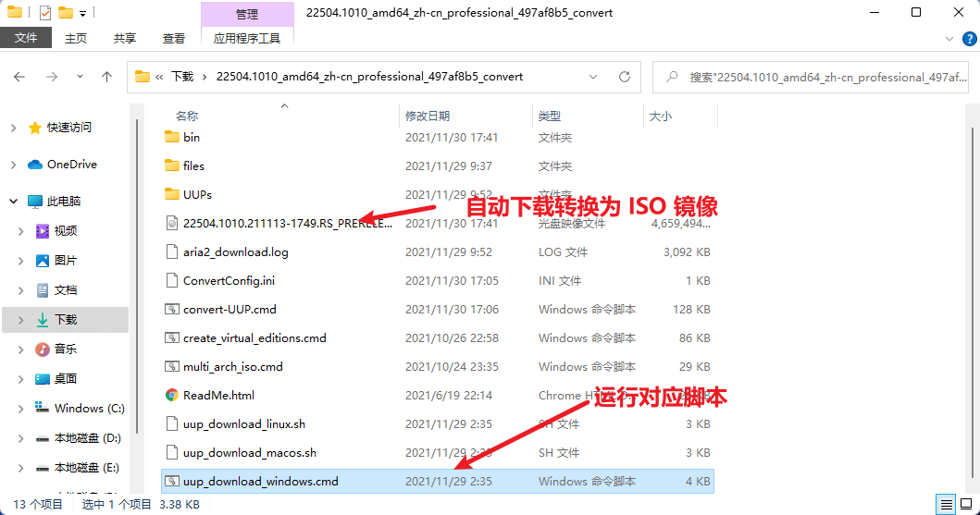The height and width of the screenshot is (515, 980).
Task: Open quick access toolbar customize dropdown
Action: tap(82, 13)
